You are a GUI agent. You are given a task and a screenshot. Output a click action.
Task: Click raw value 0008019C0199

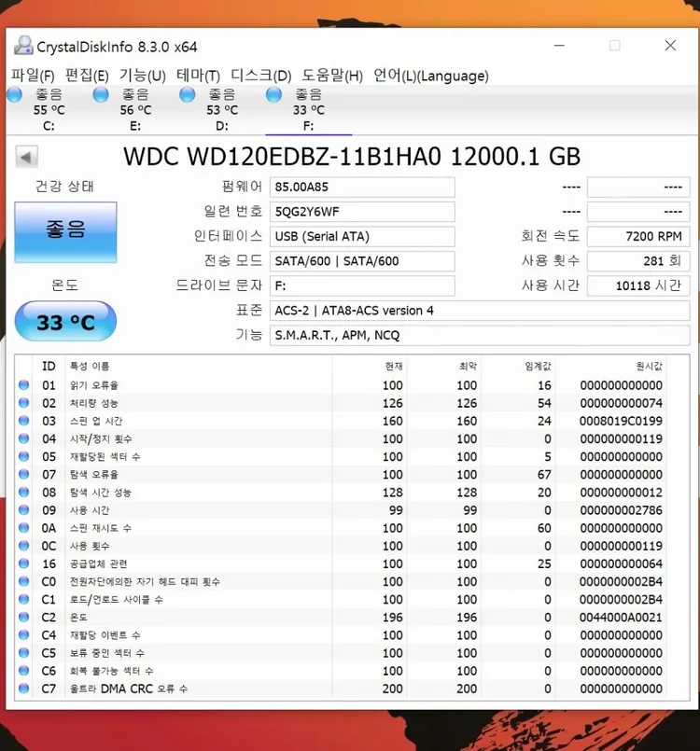point(621,421)
